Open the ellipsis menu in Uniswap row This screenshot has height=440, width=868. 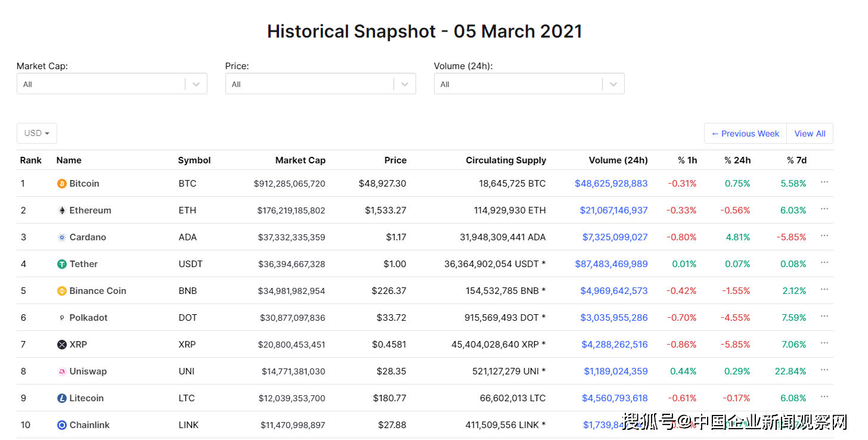[x=824, y=370]
